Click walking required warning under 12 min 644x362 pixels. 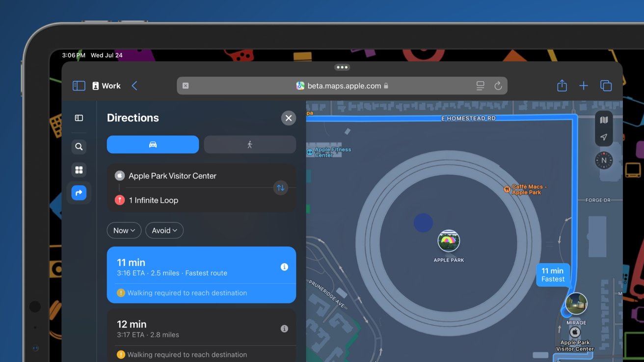point(182,355)
